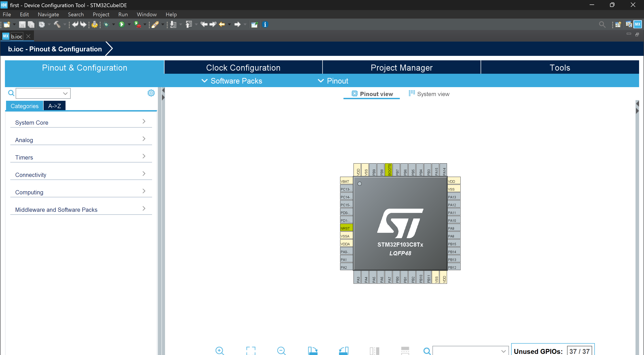Click the Build hammer icon
Viewport: 644px width, 355px height.
(57, 25)
